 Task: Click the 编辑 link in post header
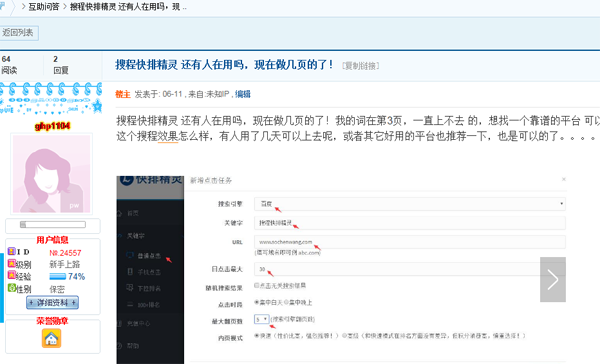(x=243, y=94)
